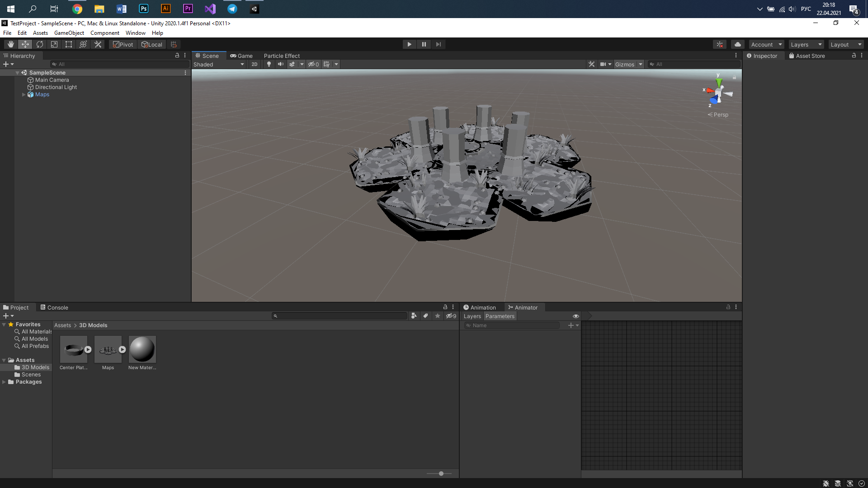This screenshot has width=868, height=488.
Task: Open scene effects dropdown arrow
Action: point(302,64)
